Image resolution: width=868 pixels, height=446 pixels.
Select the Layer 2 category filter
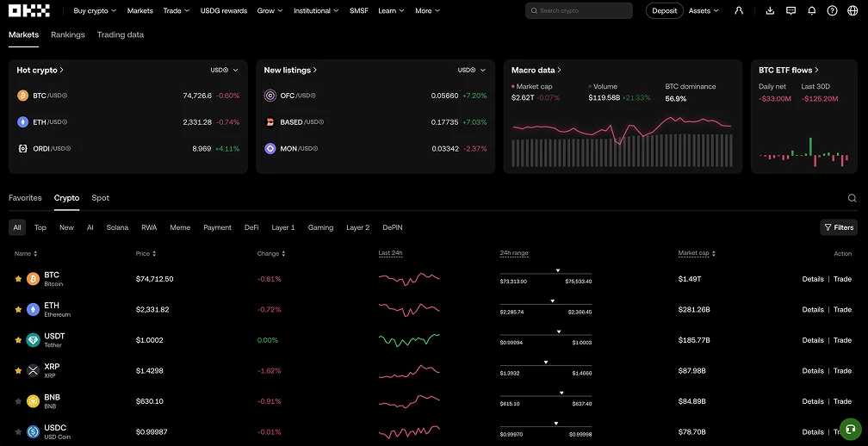click(357, 227)
